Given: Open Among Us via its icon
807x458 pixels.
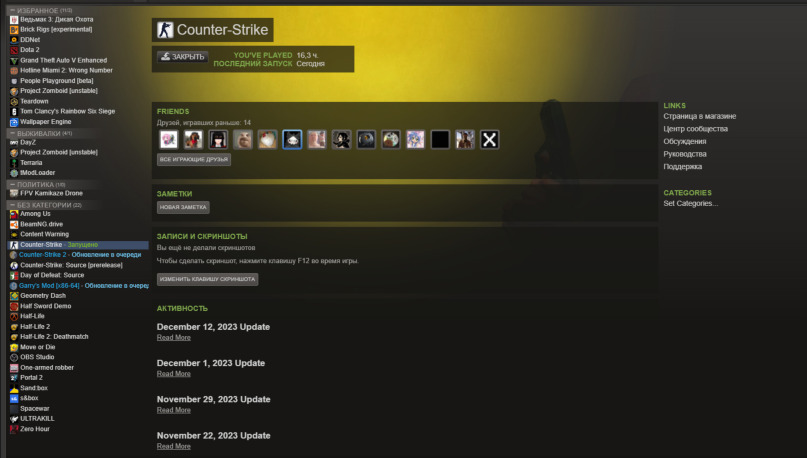Looking at the screenshot, I should pos(14,214).
